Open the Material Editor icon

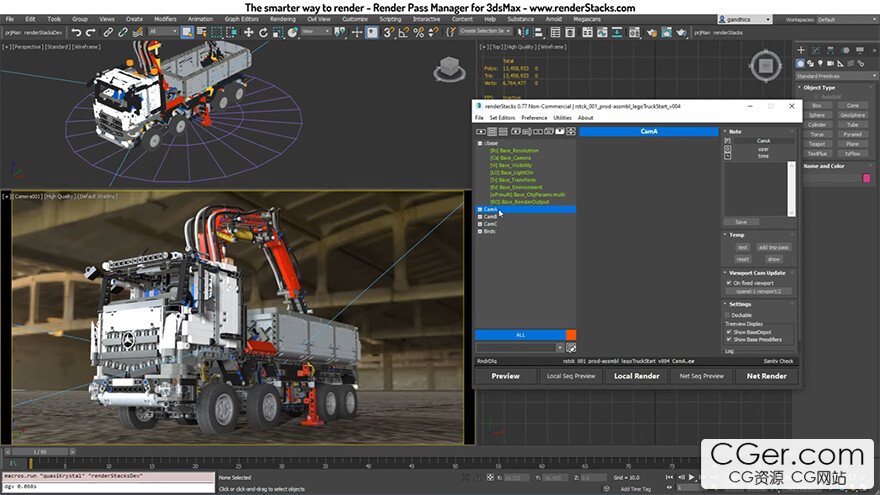(634, 33)
